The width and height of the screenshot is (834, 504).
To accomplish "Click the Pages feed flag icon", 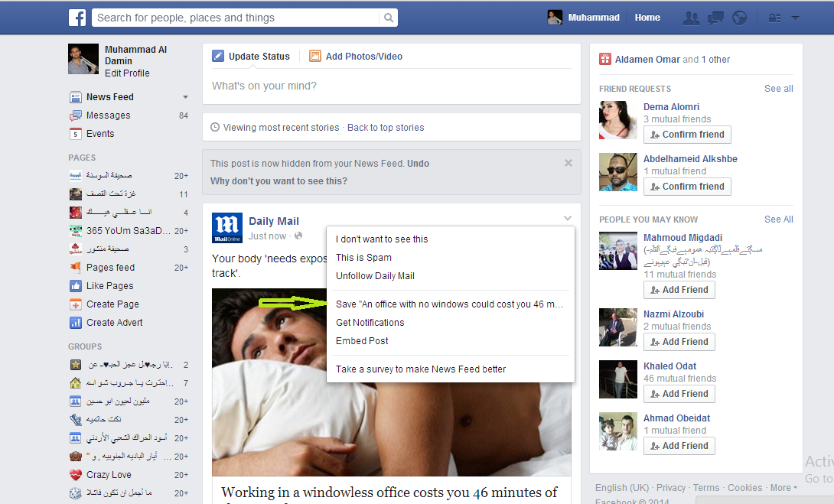I will 76,268.
